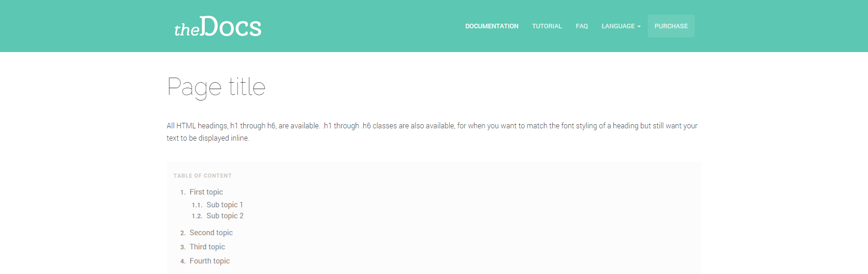Click the 1.2. list number marker
Screen dimensions: 868x274
click(x=197, y=216)
